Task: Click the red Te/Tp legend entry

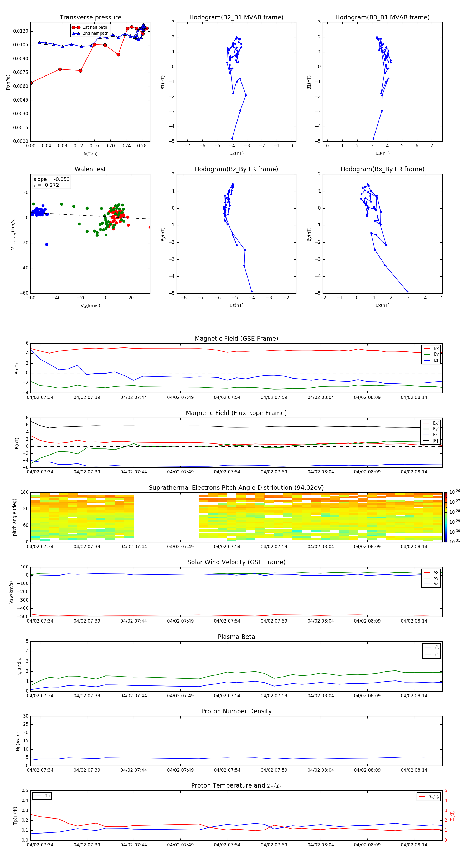Action: tap(429, 797)
